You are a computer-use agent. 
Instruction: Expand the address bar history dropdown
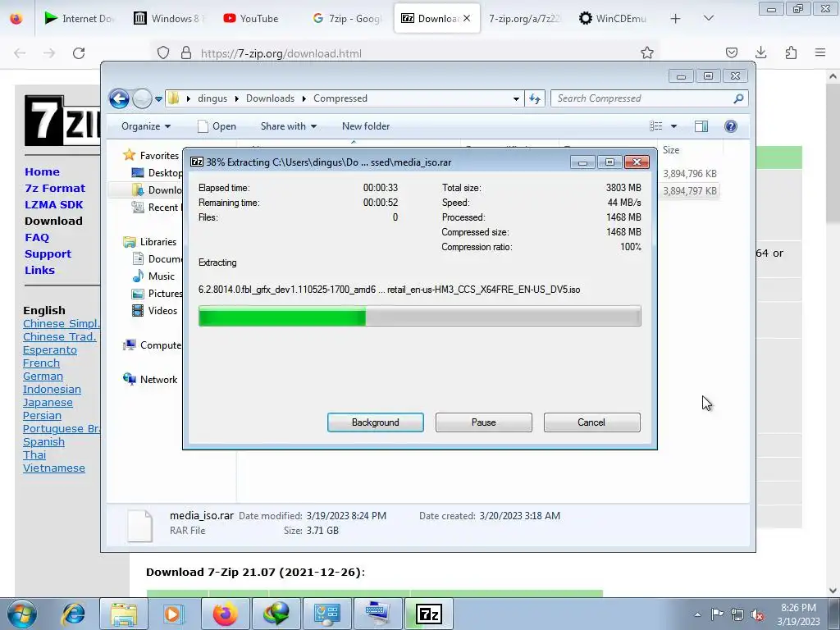tap(516, 99)
